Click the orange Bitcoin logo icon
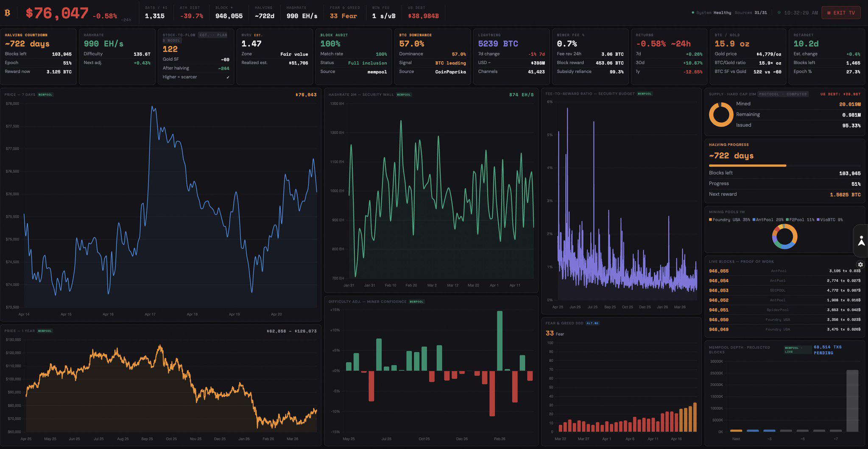The width and height of the screenshot is (868, 449). pos(7,13)
